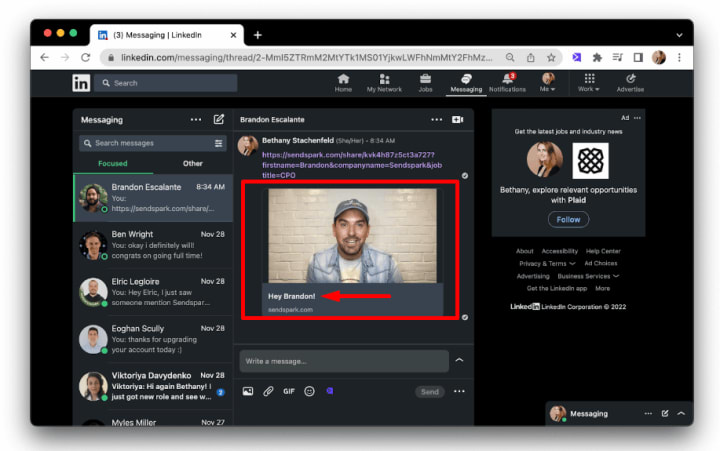Screen dimensions: 720x451
Task: Open bottom Messaging overlay options ellipsis
Action: (x=648, y=413)
